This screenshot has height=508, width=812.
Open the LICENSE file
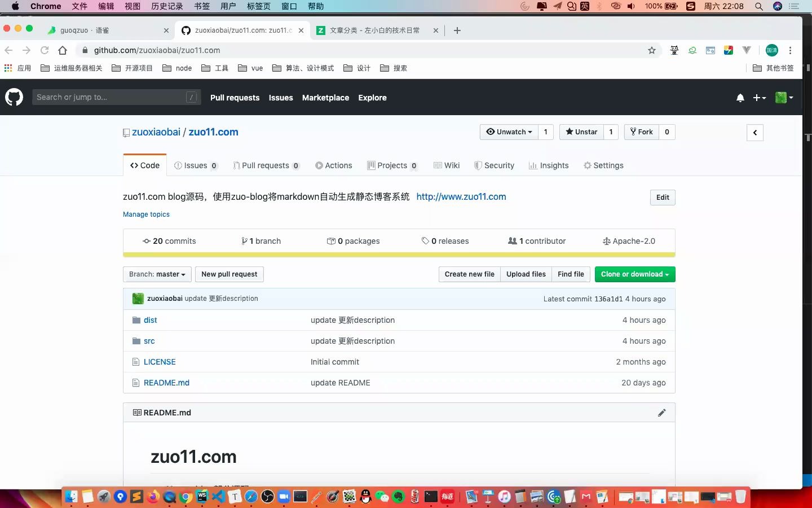(160, 362)
